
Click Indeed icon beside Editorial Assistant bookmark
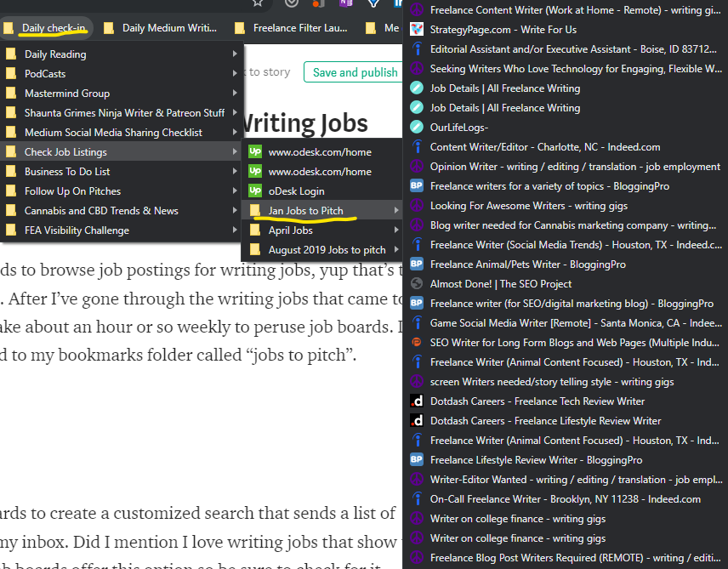pyautogui.click(x=417, y=49)
